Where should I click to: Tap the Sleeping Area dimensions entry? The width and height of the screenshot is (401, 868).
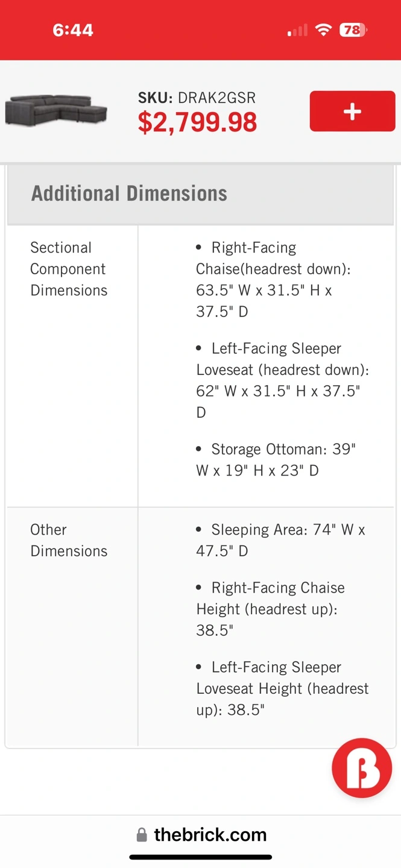pyautogui.click(x=281, y=540)
